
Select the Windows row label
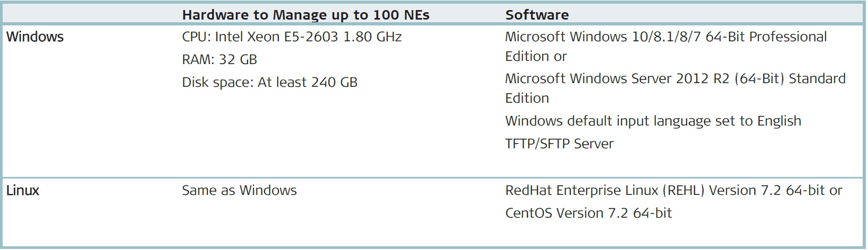coord(35,37)
